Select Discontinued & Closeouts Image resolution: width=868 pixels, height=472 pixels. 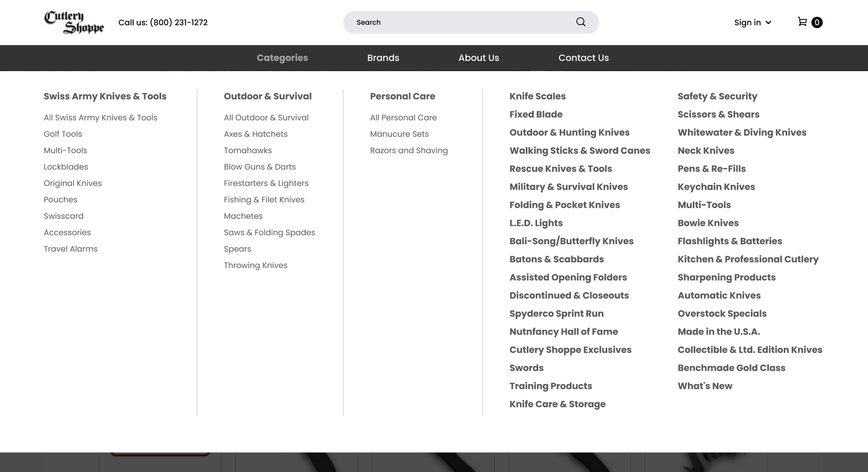[x=569, y=295]
